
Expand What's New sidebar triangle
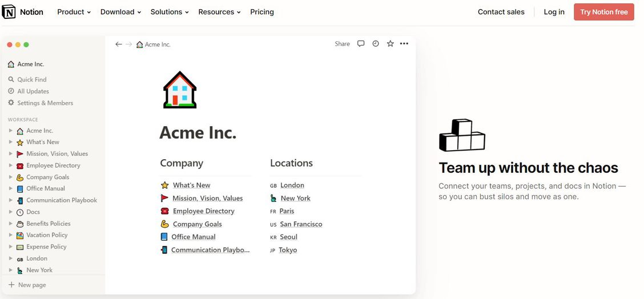11,142
